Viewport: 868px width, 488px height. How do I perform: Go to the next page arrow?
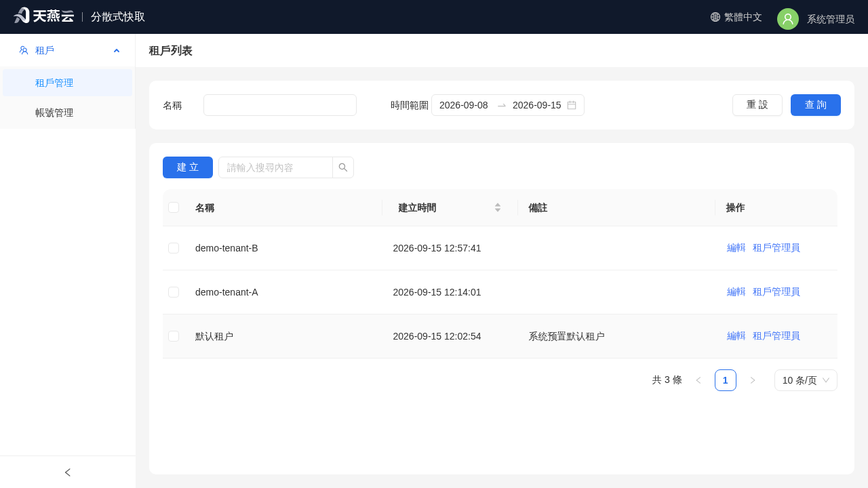click(753, 380)
